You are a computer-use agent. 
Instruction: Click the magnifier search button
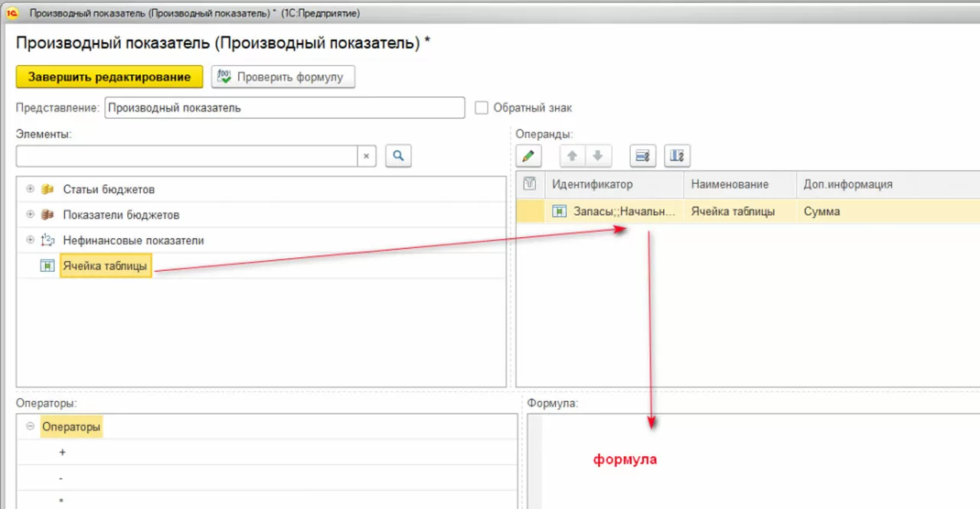tap(398, 156)
